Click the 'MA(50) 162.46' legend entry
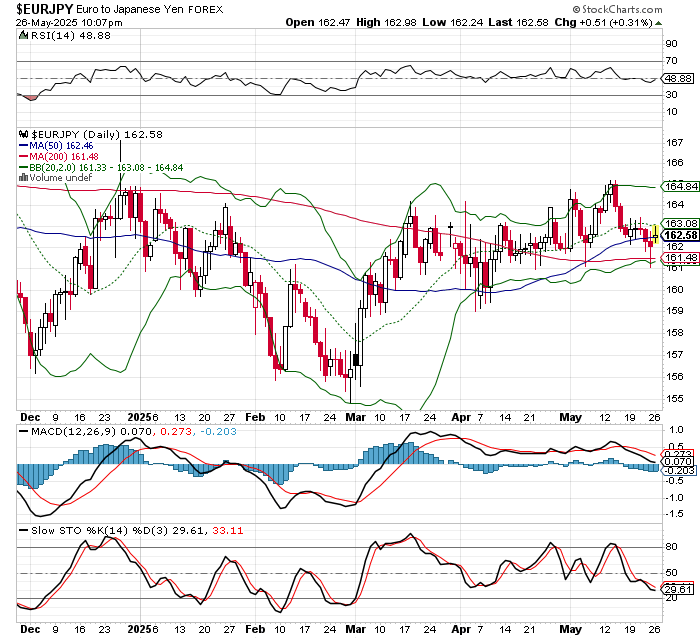Screen dimensions: 700x639 coord(61,146)
